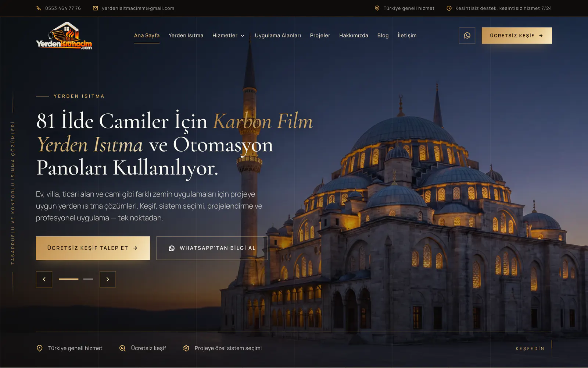Open the Yerden Isıtma menu item
588x368 pixels.
pos(186,35)
